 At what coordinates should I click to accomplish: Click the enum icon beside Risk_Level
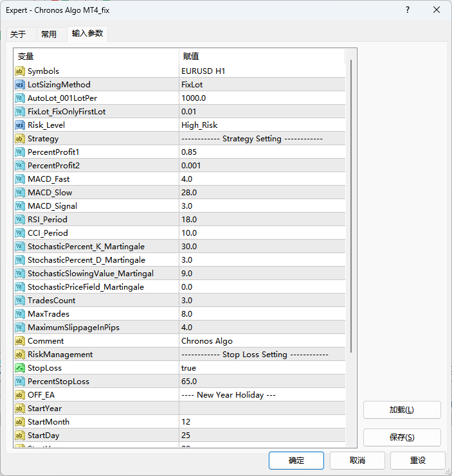point(20,125)
